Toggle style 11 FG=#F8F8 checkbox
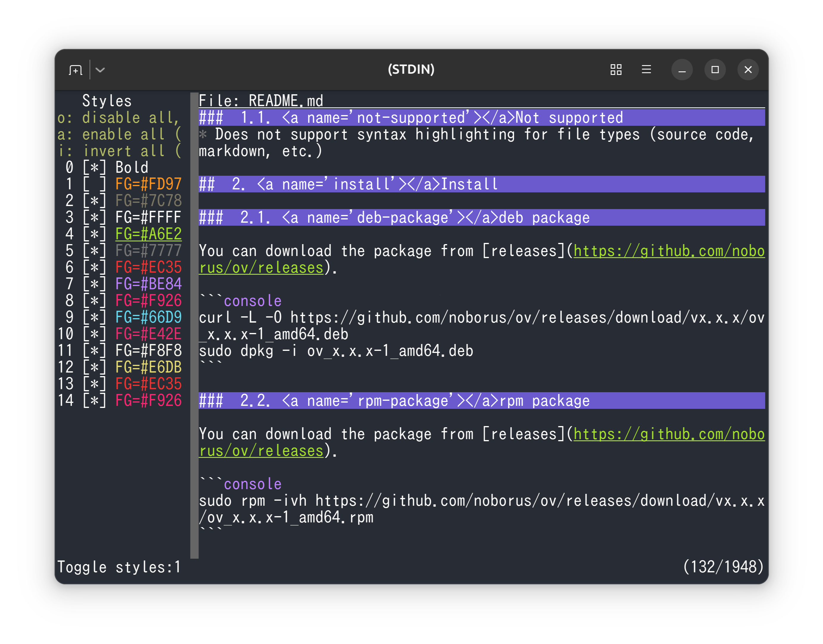This screenshot has width=823, height=644. [x=94, y=350]
